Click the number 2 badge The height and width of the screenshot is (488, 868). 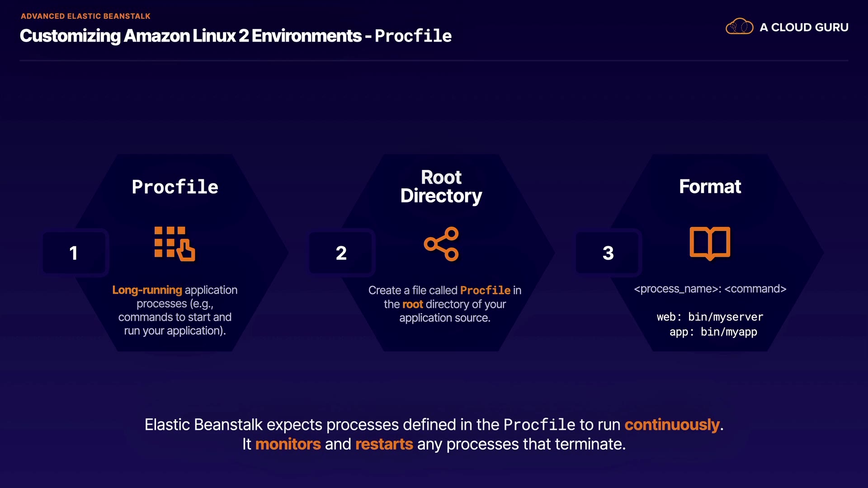point(341,253)
